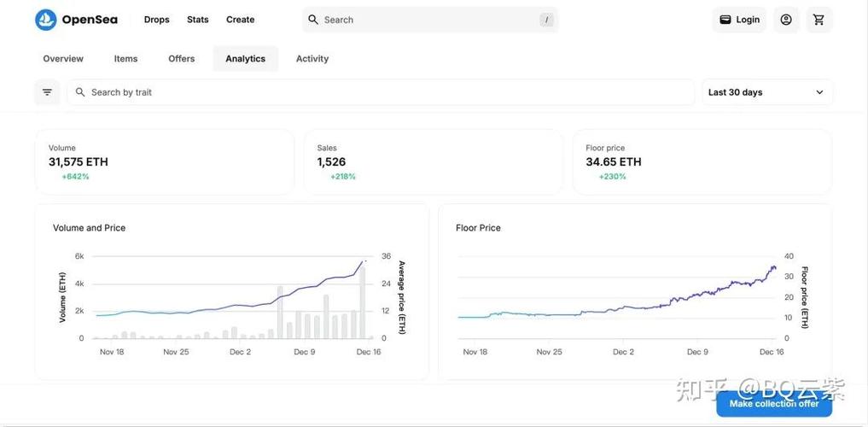Click the slash shortcut badge in search
This screenshot has height=427, width=868.
[546, 20]
